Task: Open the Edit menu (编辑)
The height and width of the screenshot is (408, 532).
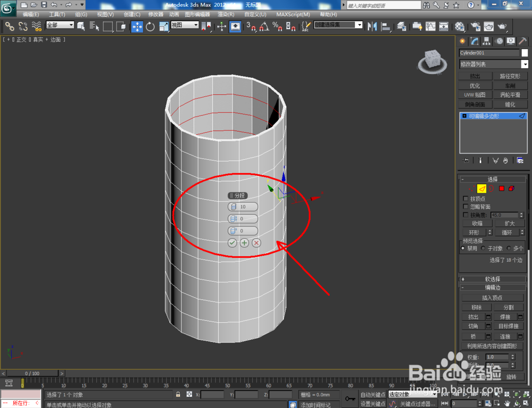Action: tap(30, 14)
